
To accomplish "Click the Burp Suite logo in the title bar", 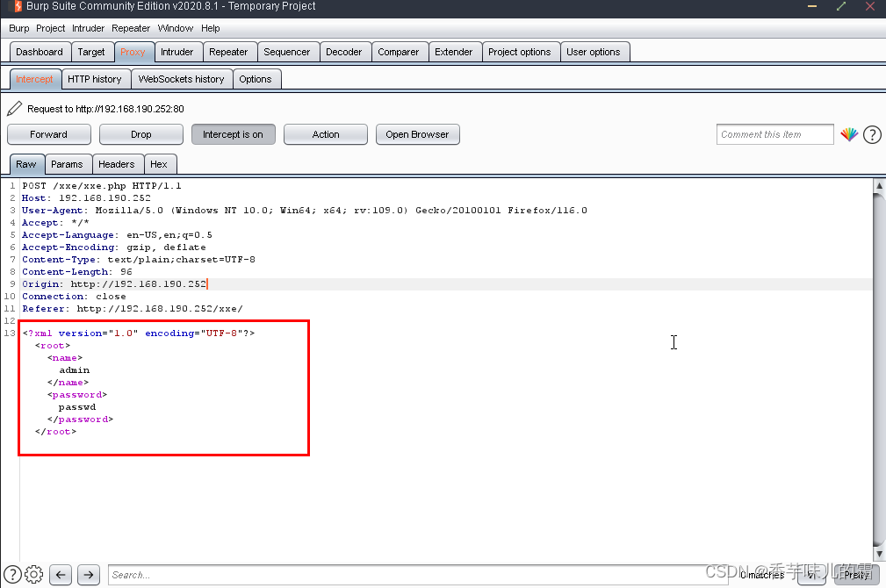I will click(x=16, y=6).
